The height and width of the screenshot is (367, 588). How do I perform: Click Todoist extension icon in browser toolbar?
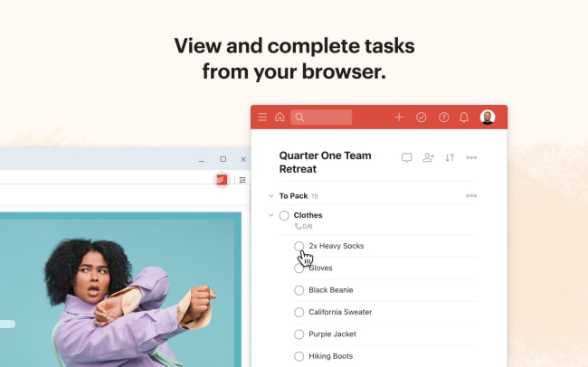point(222,180)
